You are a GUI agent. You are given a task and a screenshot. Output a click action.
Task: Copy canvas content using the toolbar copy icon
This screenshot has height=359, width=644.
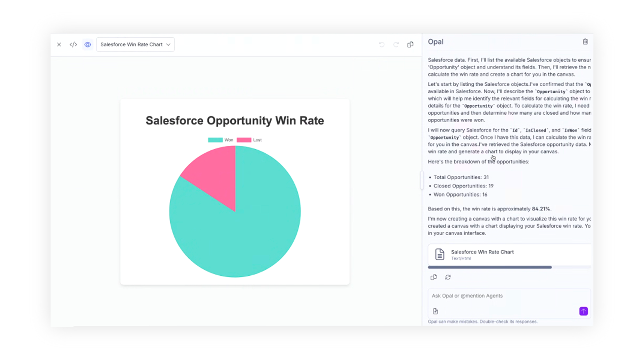click(410, 45)
